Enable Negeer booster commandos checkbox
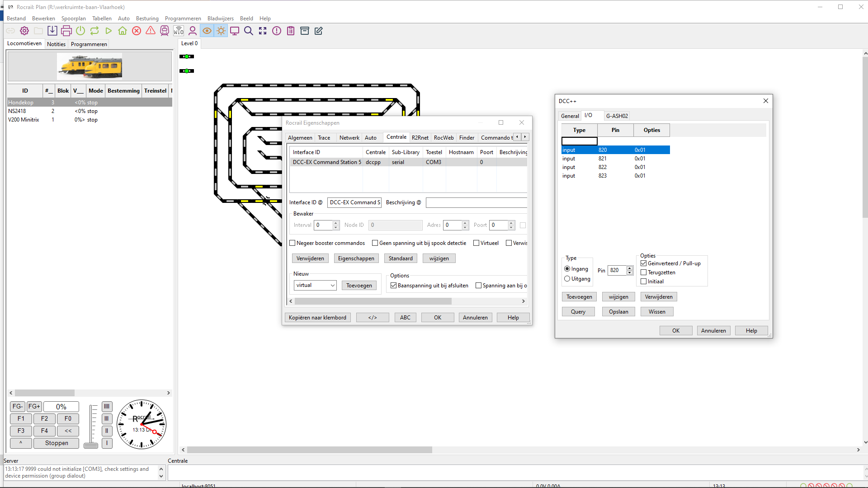The height and width of the screenshot is (488, 868). [x=292, y=243]
